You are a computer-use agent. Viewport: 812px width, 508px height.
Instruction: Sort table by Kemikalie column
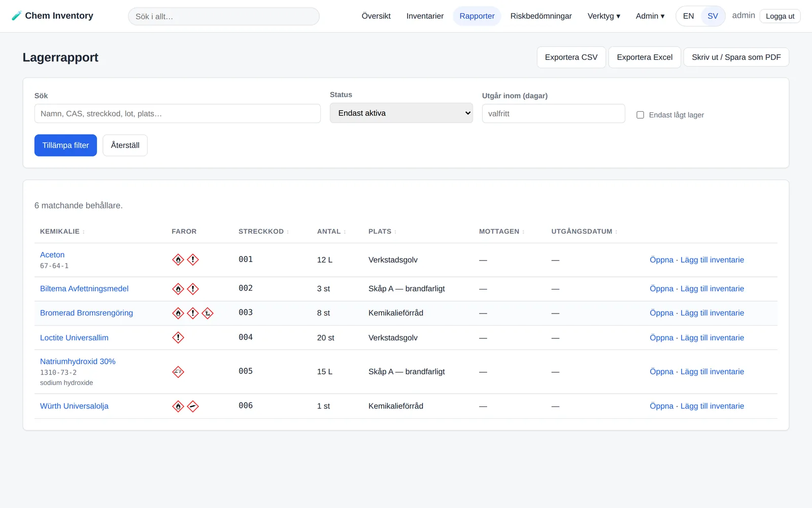(62, 231)
